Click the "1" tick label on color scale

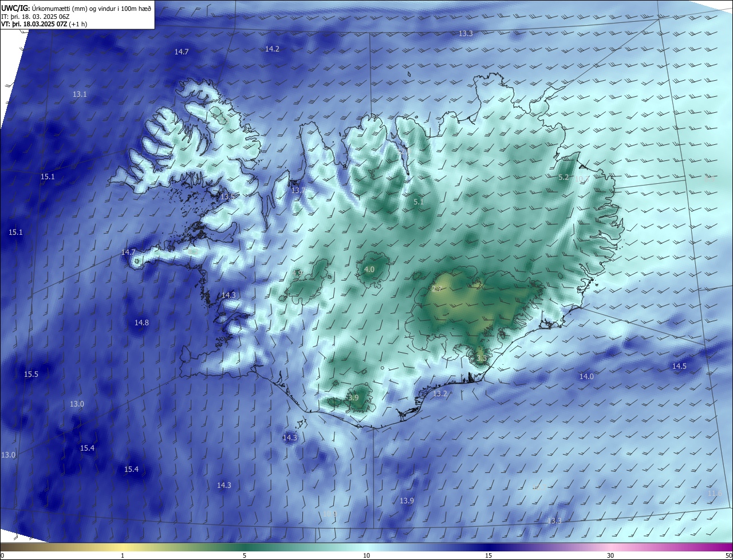click(123, 555)
